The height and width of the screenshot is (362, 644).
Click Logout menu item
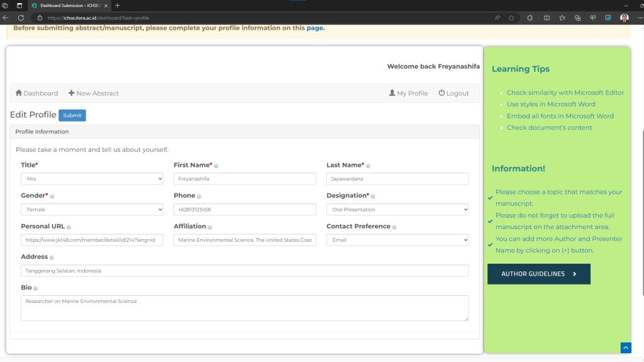click(453, 93)
